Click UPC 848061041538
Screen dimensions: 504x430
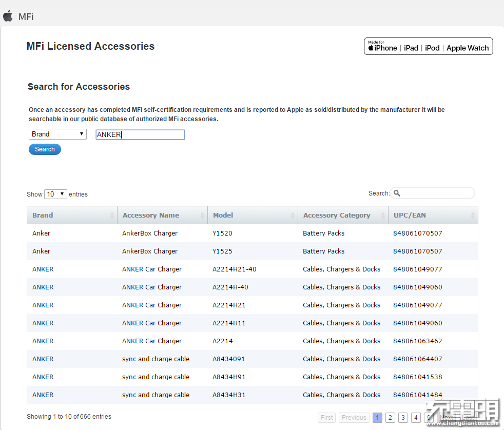coord(418,377)
